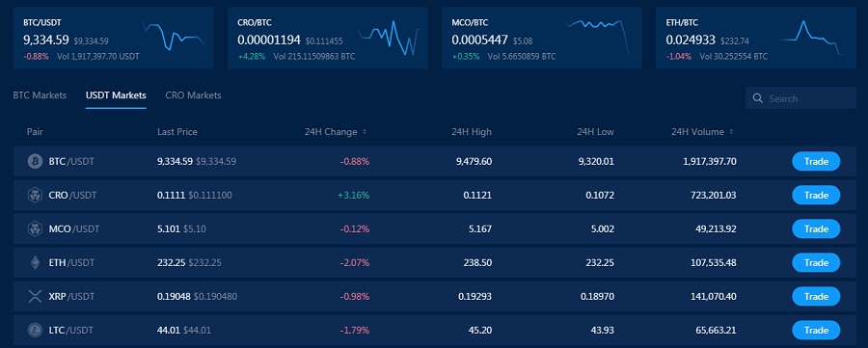Click the Bitcoin coin icon in BTC/USDT row

tap(35, 162)
